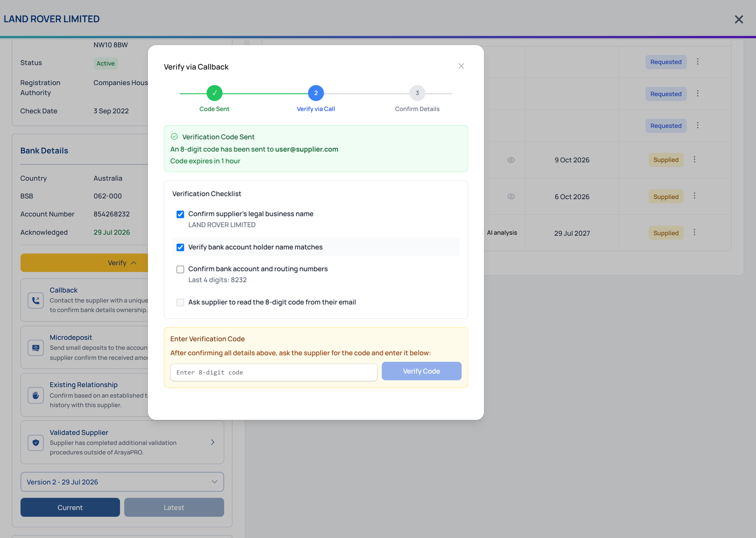Click account number 854268232
756x538 pixels.
[112, 214]
